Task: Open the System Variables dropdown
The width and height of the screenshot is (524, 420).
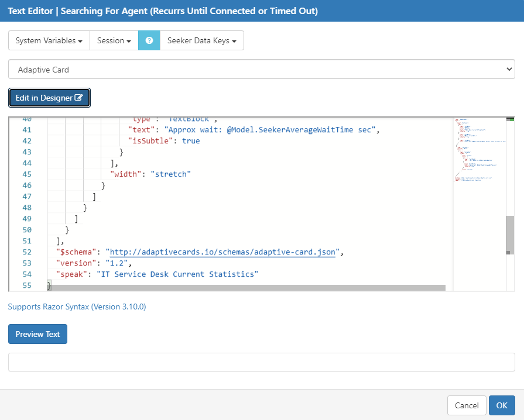Action: (49, 40)
